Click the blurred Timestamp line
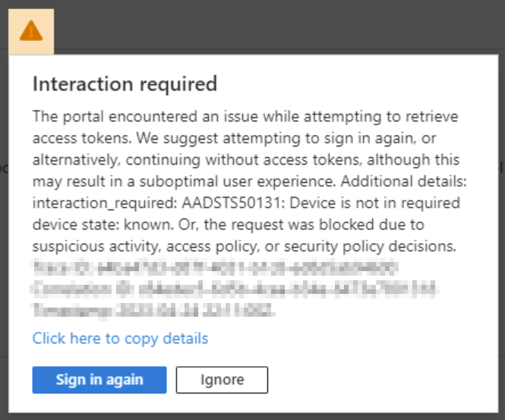This screenshot has height=420, width=505. (153, 310)
